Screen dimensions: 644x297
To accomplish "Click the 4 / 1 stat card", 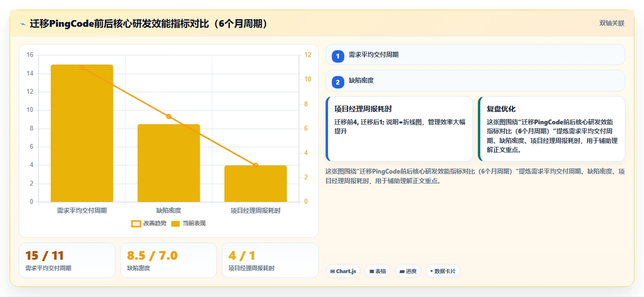I will 270,260.
